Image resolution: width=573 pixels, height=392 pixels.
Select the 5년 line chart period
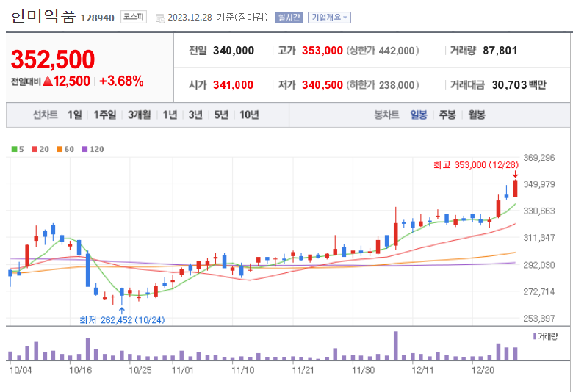(x=221, y=115)
